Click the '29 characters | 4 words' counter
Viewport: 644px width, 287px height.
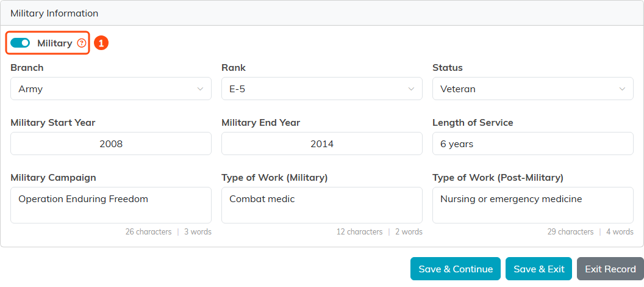pos(590,232)
